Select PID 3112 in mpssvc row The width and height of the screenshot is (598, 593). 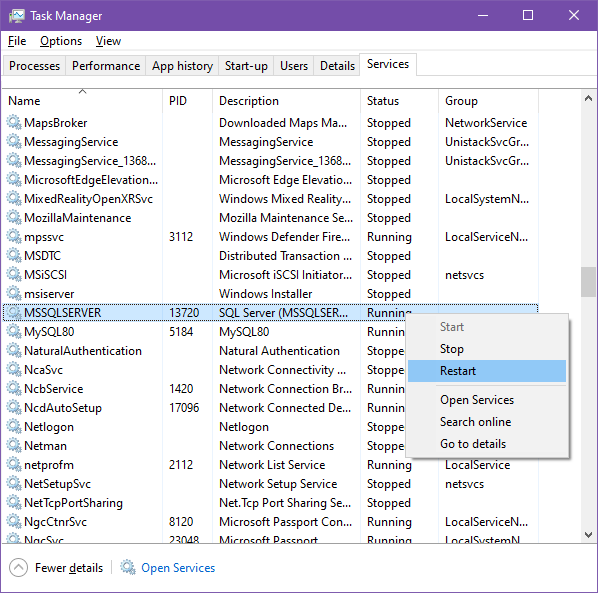pos(181,237)
